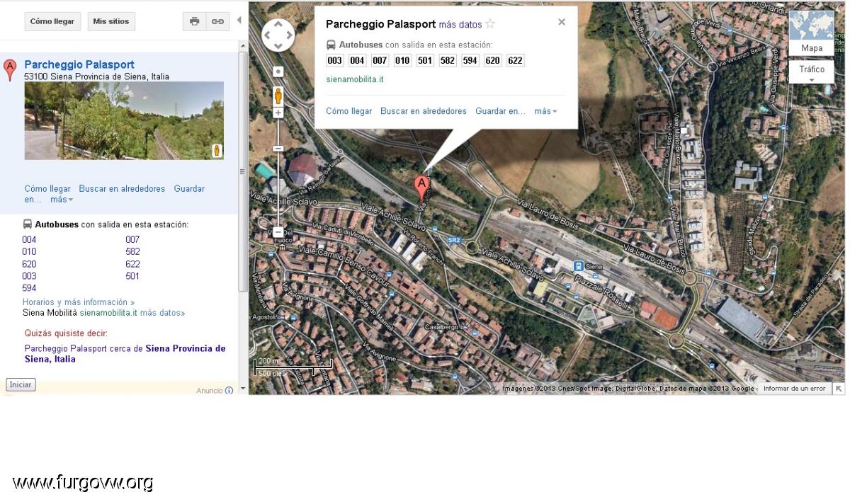Open más datos link in the info bubble
Screen dimensions: 850x504
[x=460, y=25]
